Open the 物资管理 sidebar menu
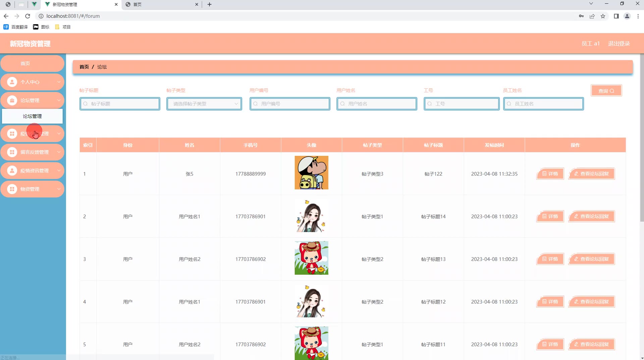The image size is (644, 360). tap(33, 189)
